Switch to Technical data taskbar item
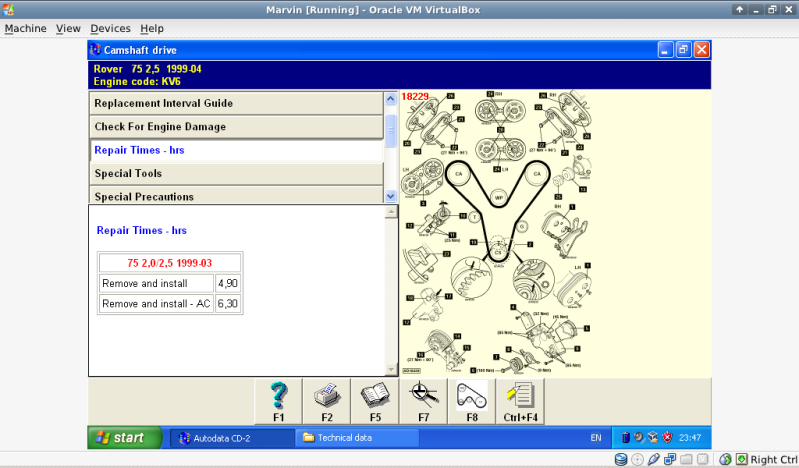The width and height of the screenshot is (799, 468). click(357, 438)
